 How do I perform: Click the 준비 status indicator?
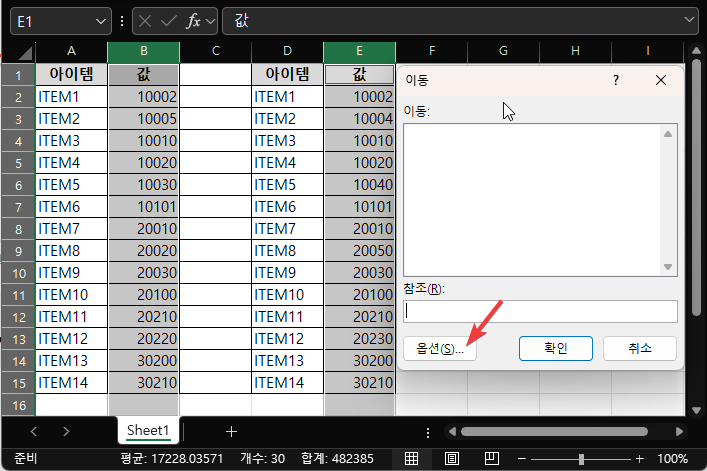[25, 458]
